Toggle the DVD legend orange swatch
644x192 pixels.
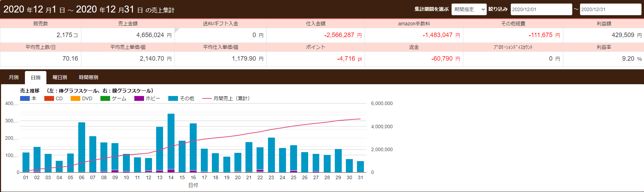(x=75, y=98)
